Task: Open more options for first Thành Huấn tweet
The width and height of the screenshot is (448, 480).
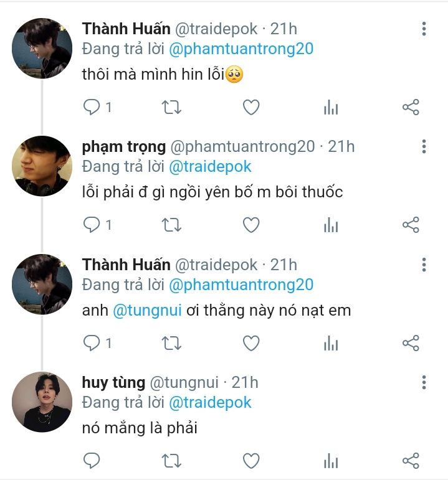Action: (x=424, y=29)
